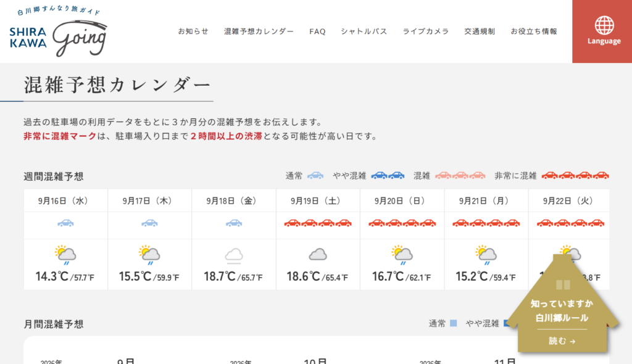Click the 週間混雑予想 heading

(x=54, y=176)
